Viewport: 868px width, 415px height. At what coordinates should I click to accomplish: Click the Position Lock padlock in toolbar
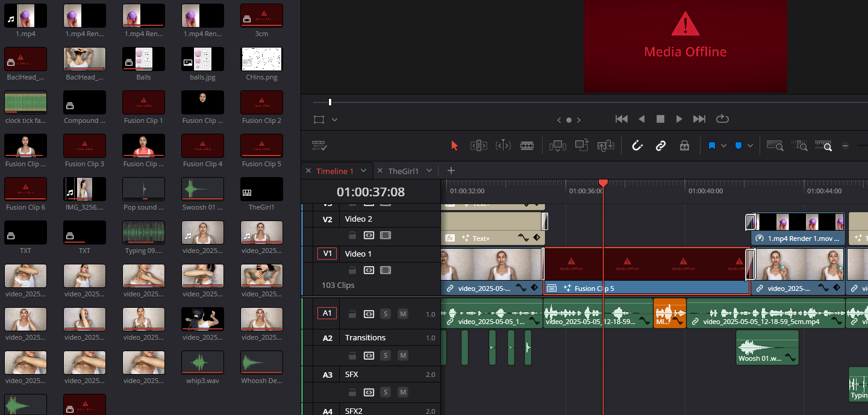tap(684, 146)
